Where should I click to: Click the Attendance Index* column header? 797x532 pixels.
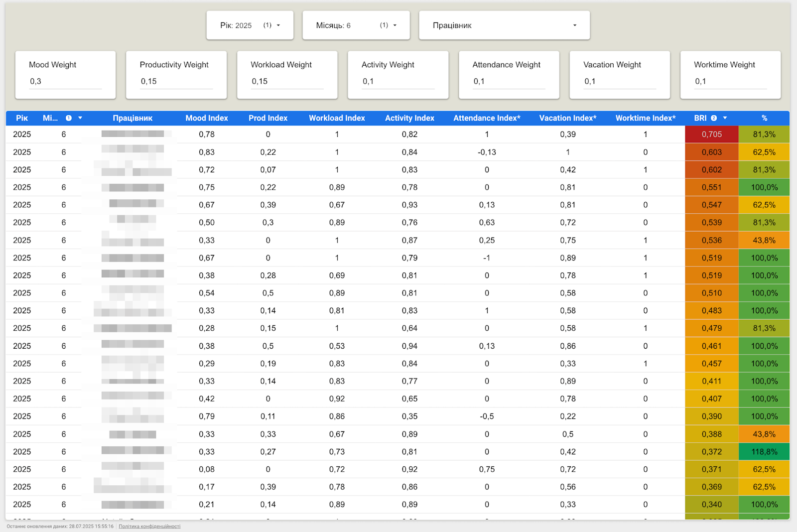[487, 118]
